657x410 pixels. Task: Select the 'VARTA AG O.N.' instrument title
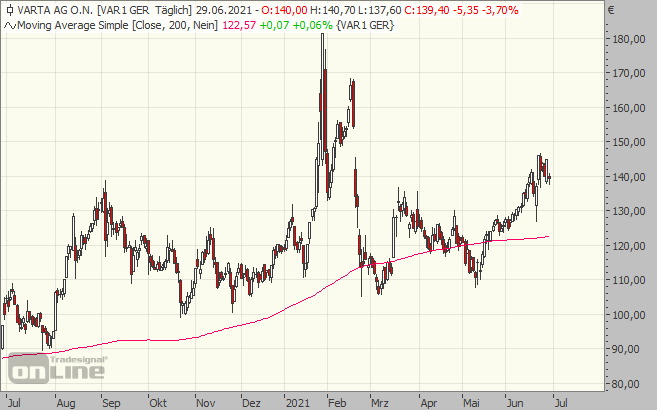tap(55, 10)
